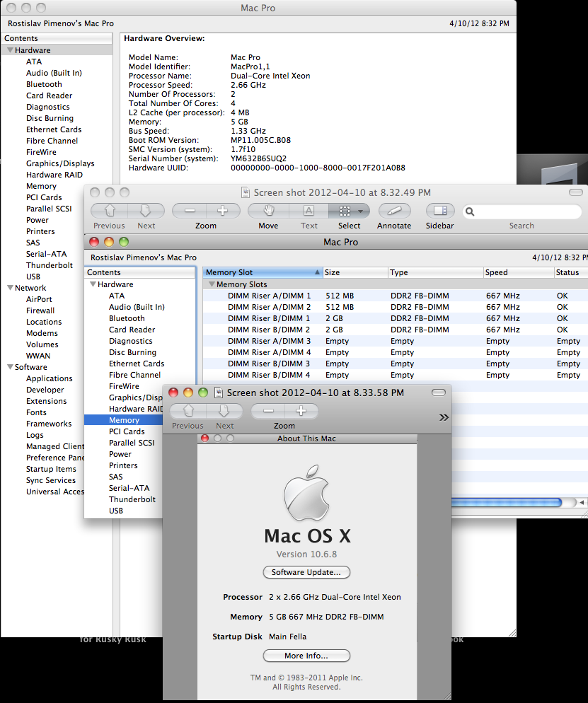Viewport: 588px width, 703px height.
Task: Select Applications under Software
Action: pos(50,378)
